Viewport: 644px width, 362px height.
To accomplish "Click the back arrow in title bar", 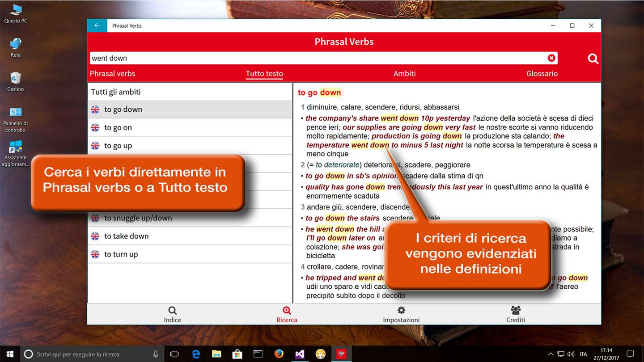I will click(x=97, y=25).
